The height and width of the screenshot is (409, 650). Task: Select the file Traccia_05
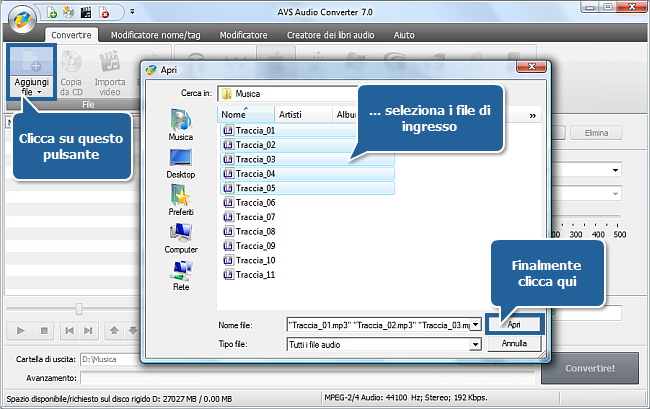coord(307,188)
